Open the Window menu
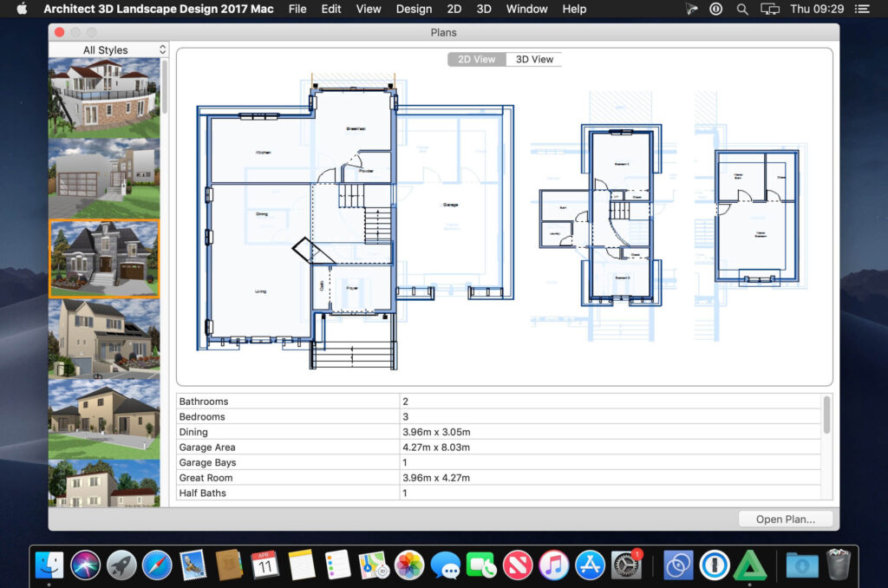Screen dimensions: 888x588 tap(526, 9)
